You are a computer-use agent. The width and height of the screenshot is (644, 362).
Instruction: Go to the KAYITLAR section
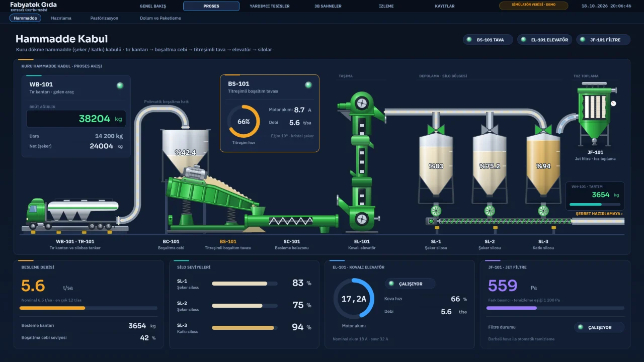[x=445, y=6]
